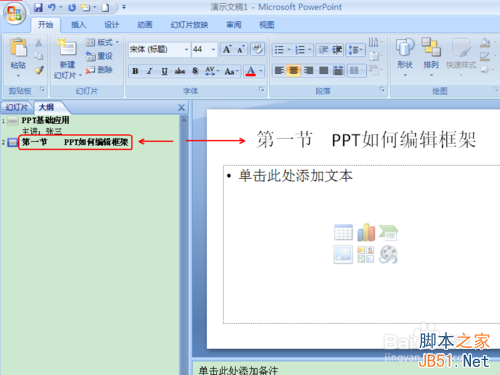Decrease list indent level

323,50
